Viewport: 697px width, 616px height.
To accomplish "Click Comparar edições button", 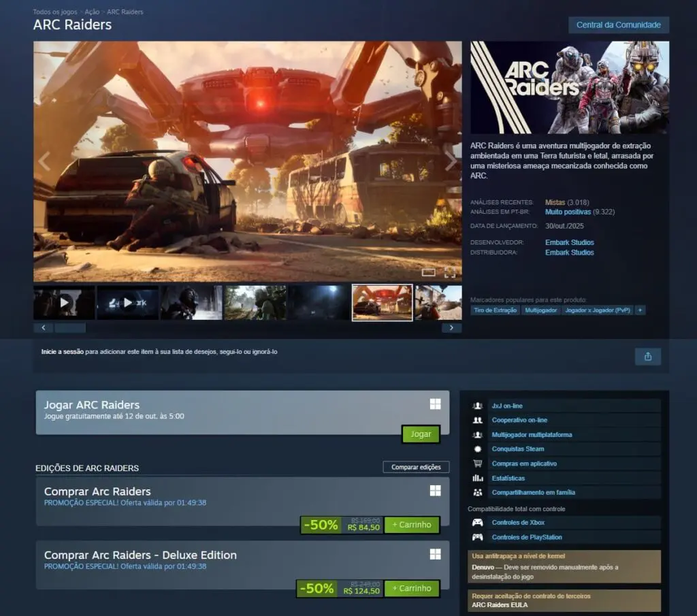I will [416, 467].
